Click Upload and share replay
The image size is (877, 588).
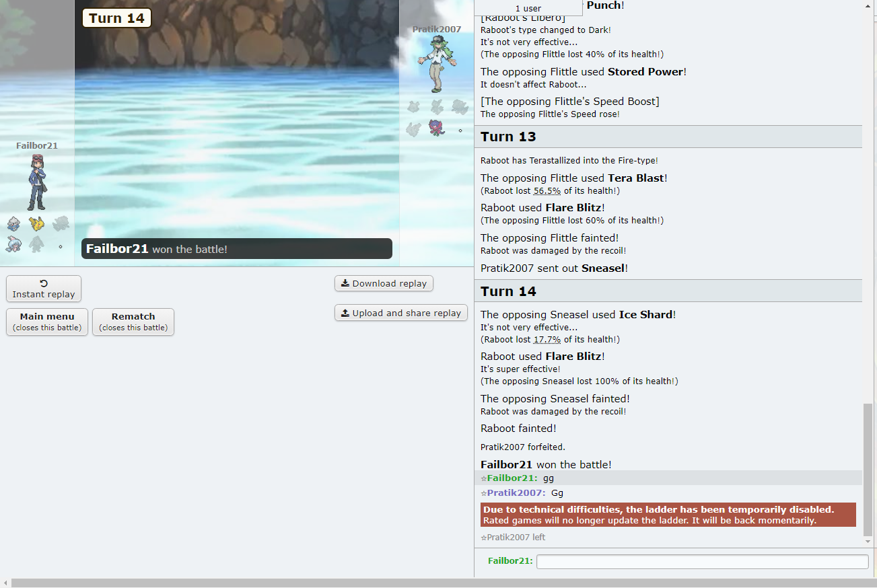tap(401, 313)
